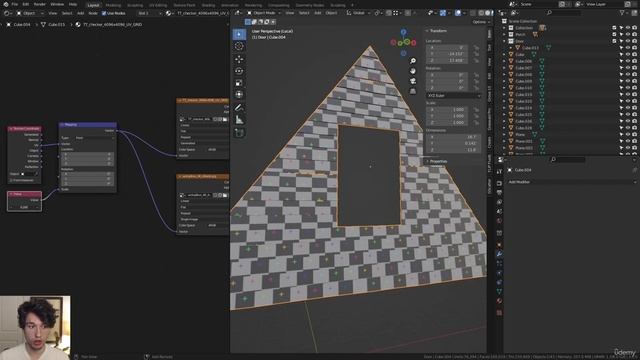The width and height of the screenshot is (640, 360).
Task: Click the viewport navigation gizmo axes
Action: [403, 42]
